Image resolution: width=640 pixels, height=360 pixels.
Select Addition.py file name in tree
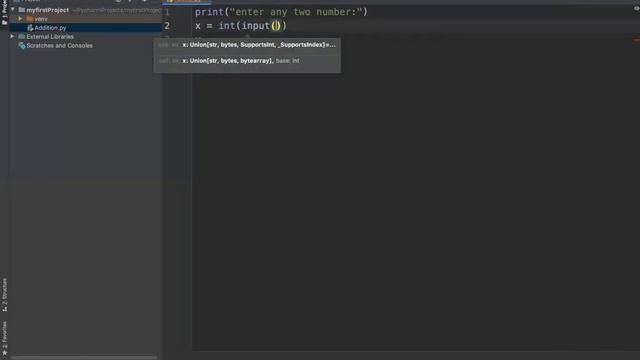[50, 28]
